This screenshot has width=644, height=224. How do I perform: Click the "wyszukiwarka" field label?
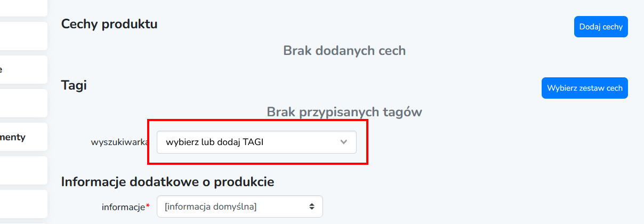pos(119,142)
